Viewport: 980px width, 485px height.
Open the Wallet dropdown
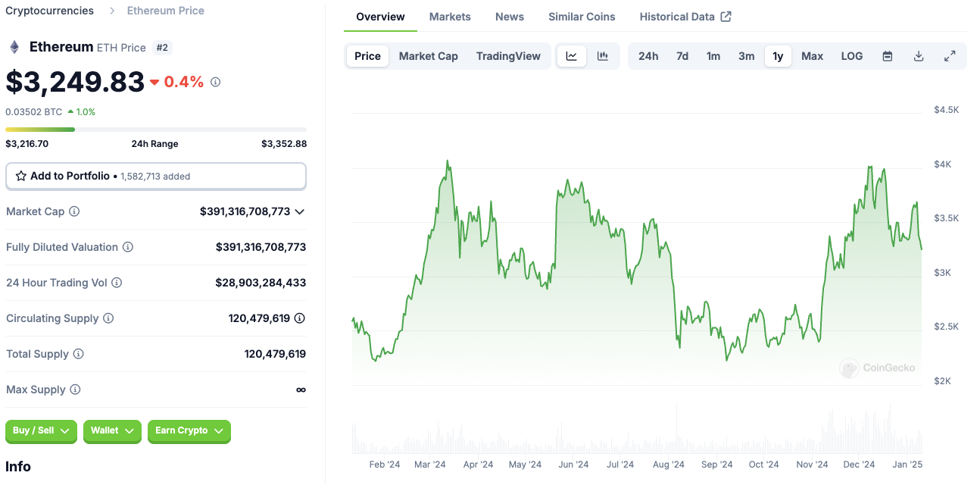(112, 431)
